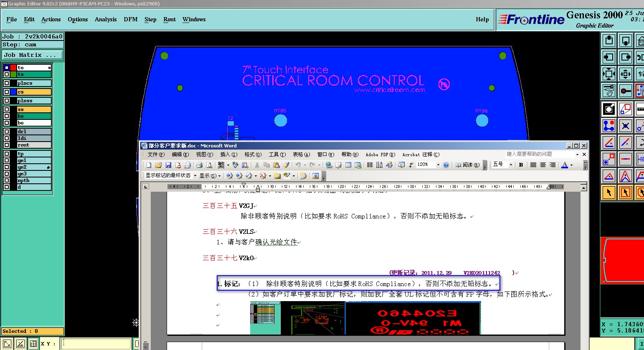This screenshot has width=644, height=350.
Task: Open the Actions menu in Genesis
Action: tap(51, 19)
